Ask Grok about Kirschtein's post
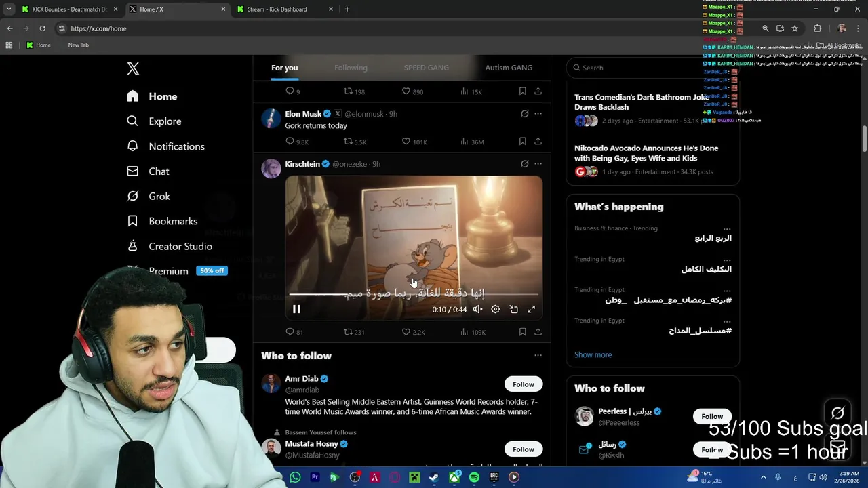This screenshot has width=868, height=488. pyautogui.click(x=524, y=164)
